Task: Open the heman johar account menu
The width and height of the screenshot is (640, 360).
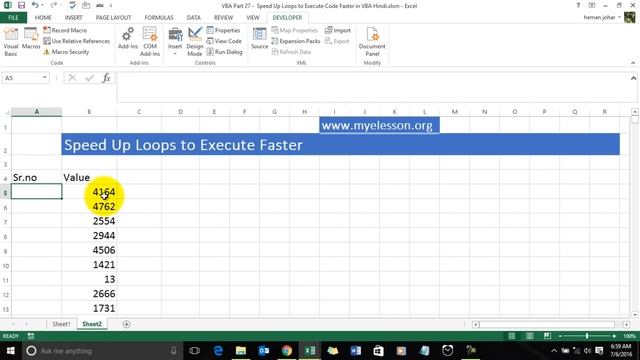Action: [602, 17]
